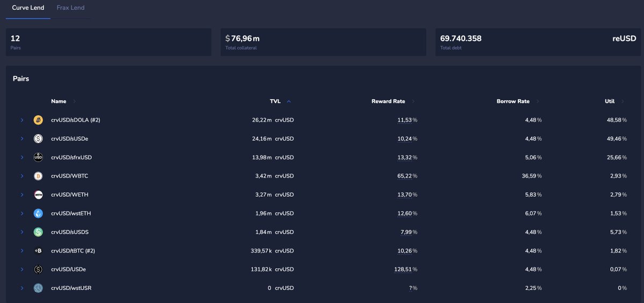This screenshot has height=303, width=644.
Task: Select the Curve Lend tab
Action: pos(28,8)
